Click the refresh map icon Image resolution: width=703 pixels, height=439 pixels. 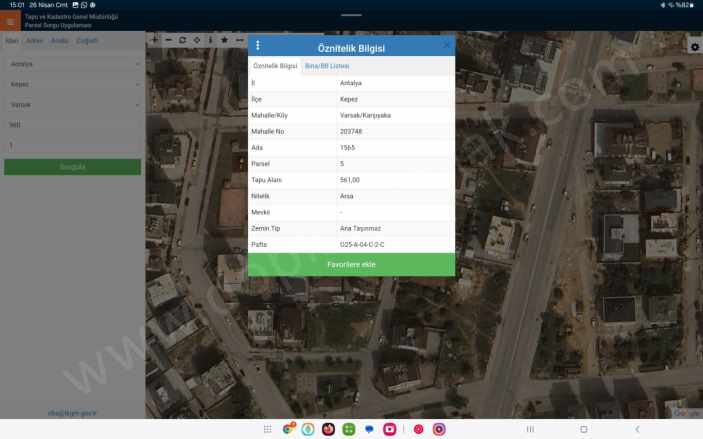tap(182, 40)
